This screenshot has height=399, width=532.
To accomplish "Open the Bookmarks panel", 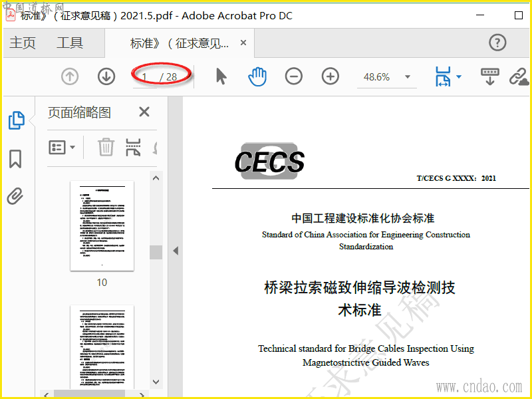I will coord(15,159).
